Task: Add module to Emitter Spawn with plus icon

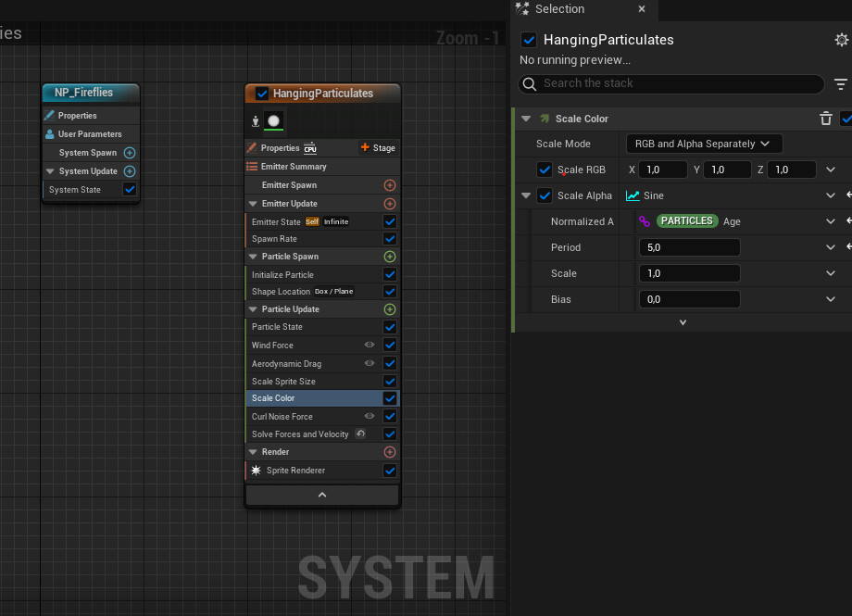Action: 390,185
